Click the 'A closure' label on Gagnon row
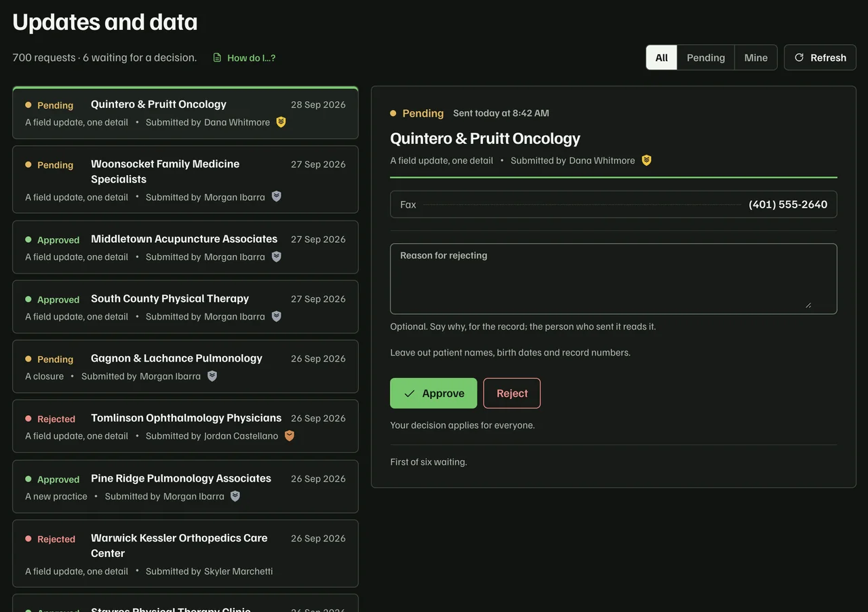 (45, 376)
